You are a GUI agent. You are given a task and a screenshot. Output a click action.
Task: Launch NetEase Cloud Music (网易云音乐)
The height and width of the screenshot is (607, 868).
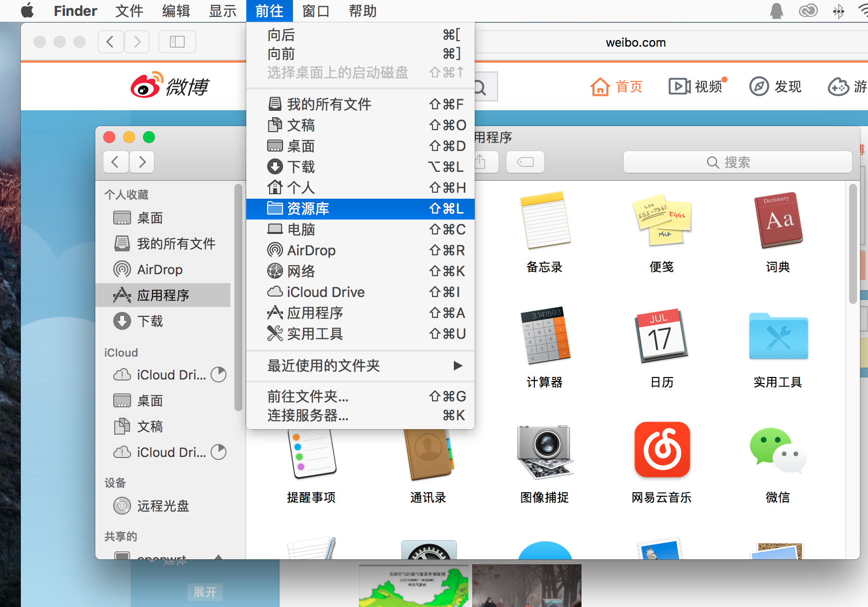(x=661, y=450)
